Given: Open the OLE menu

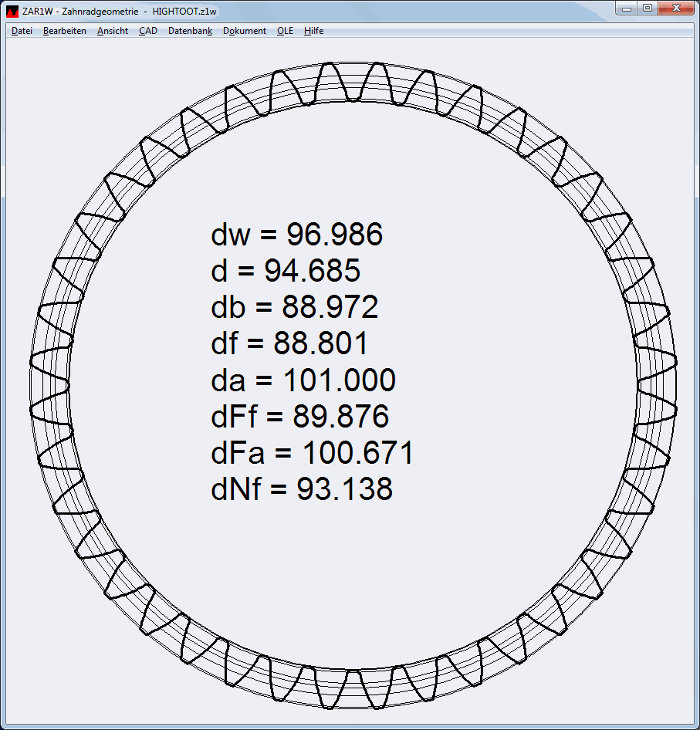Looking at the screenshot, I should 285,31.
